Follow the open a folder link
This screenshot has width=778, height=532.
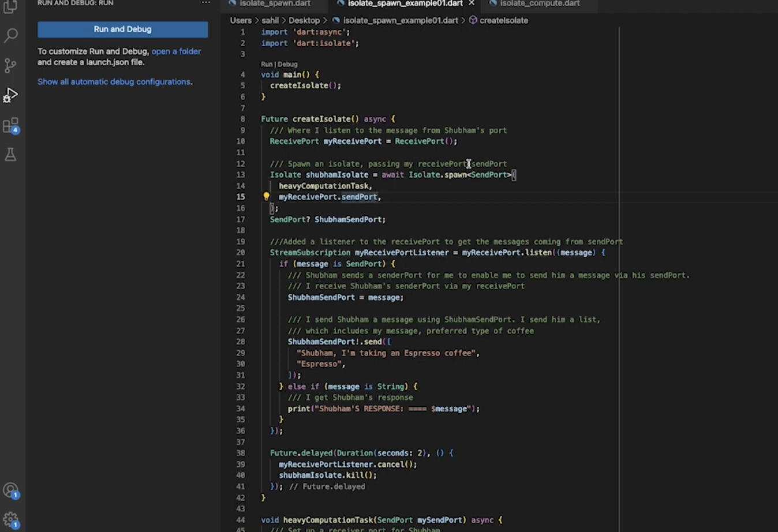[176, 51]
